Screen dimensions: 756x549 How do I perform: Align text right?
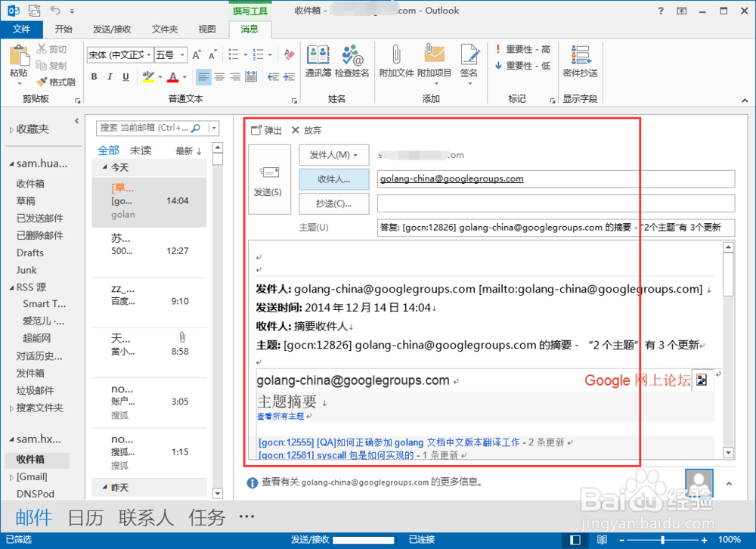pos(235,76)
